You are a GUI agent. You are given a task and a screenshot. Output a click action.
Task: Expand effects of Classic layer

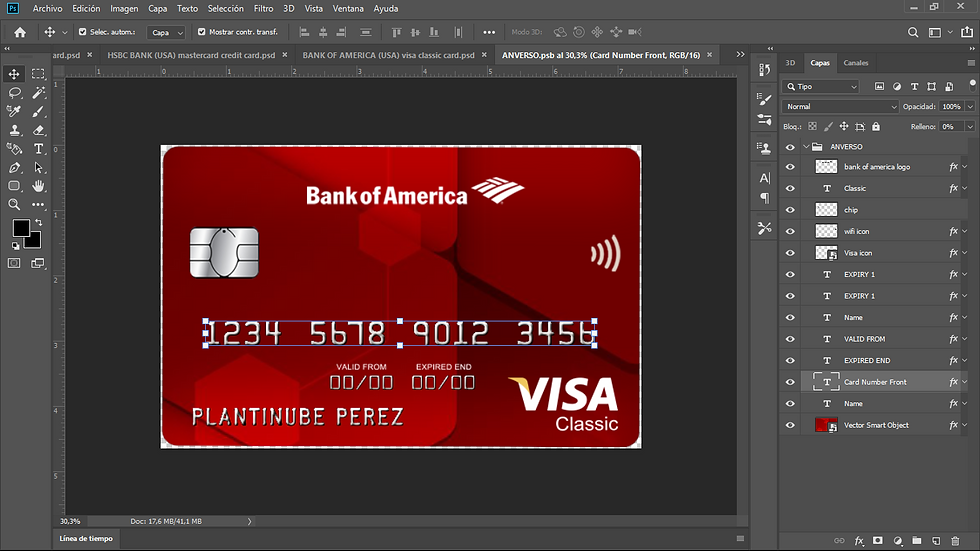pyautogui.click(x=965, y=188)
